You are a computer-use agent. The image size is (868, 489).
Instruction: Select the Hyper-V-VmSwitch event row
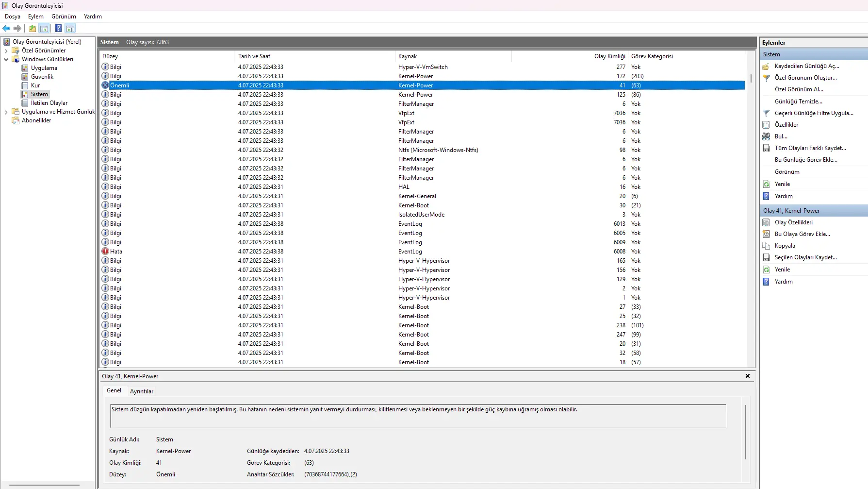[422, 67]
